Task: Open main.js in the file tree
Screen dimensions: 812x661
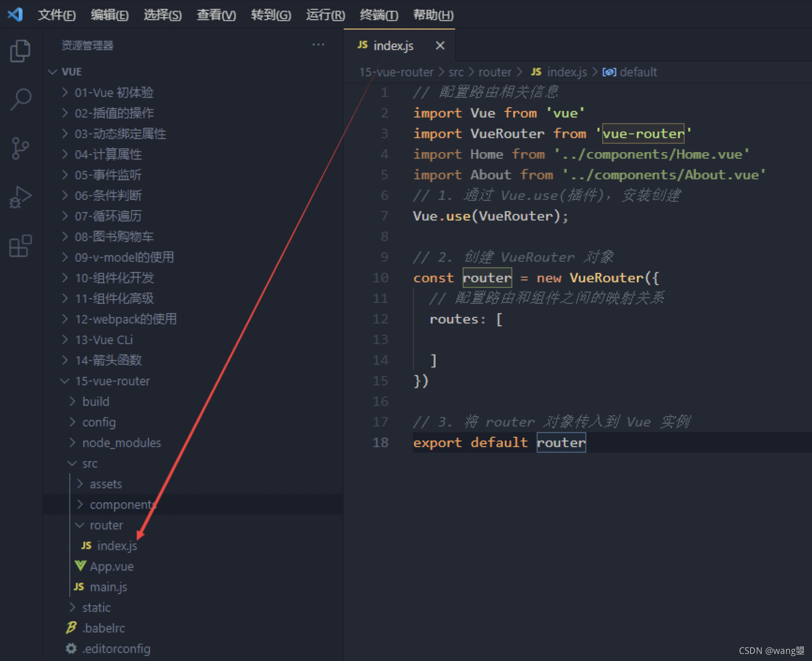Action: (x=109, y=587)
